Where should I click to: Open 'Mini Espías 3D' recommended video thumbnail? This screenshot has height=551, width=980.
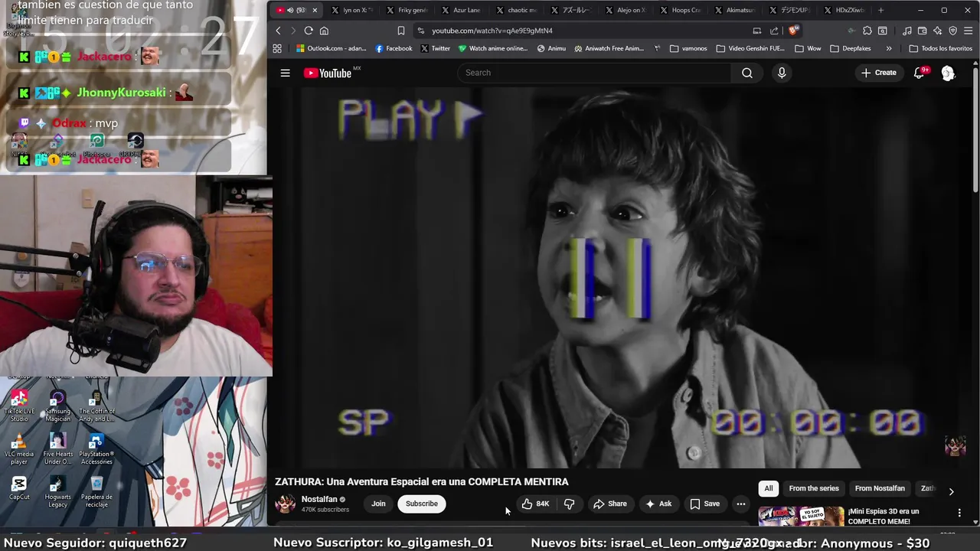(801, 516)
